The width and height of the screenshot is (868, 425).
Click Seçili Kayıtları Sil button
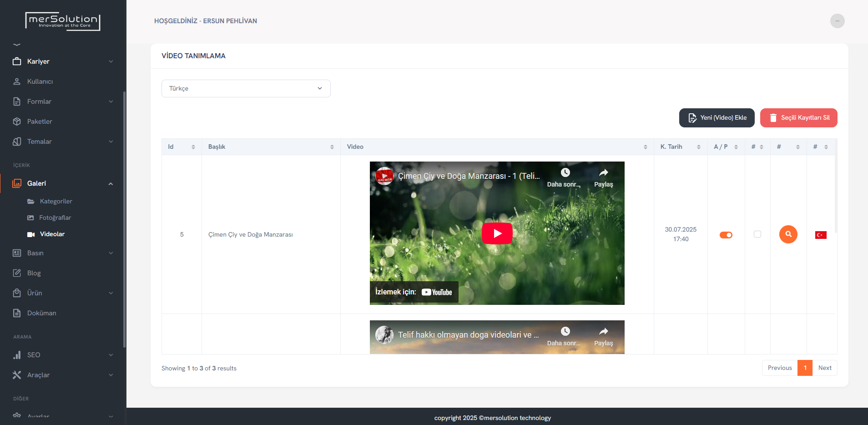pos(798,118)
